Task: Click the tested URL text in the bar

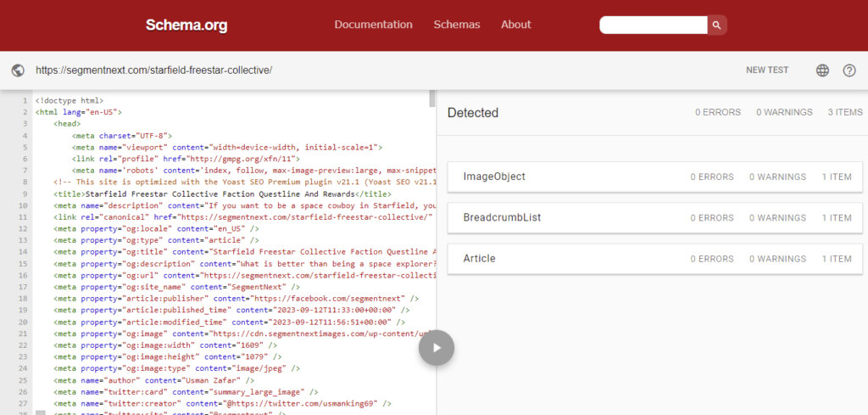Action: tap(153, 70)
